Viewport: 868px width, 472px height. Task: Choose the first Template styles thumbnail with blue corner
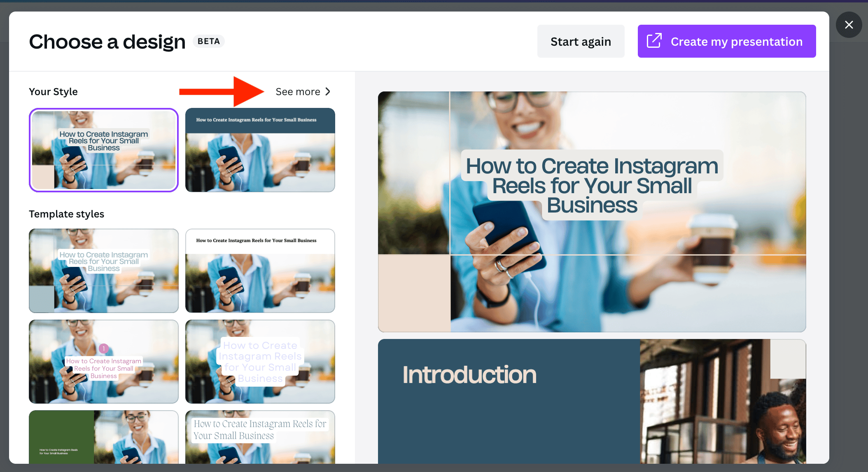pyautogui.click(x=104, y=271)
